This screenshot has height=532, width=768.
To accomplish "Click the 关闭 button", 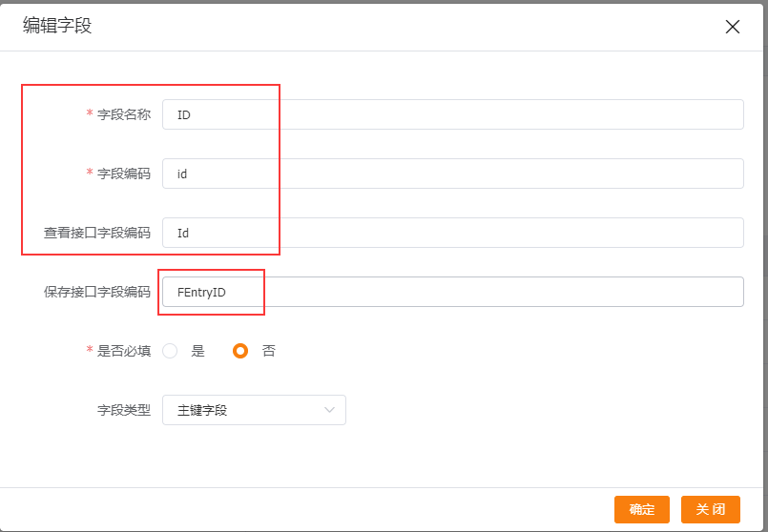I will pyautogui.click(x=711, y=509).
